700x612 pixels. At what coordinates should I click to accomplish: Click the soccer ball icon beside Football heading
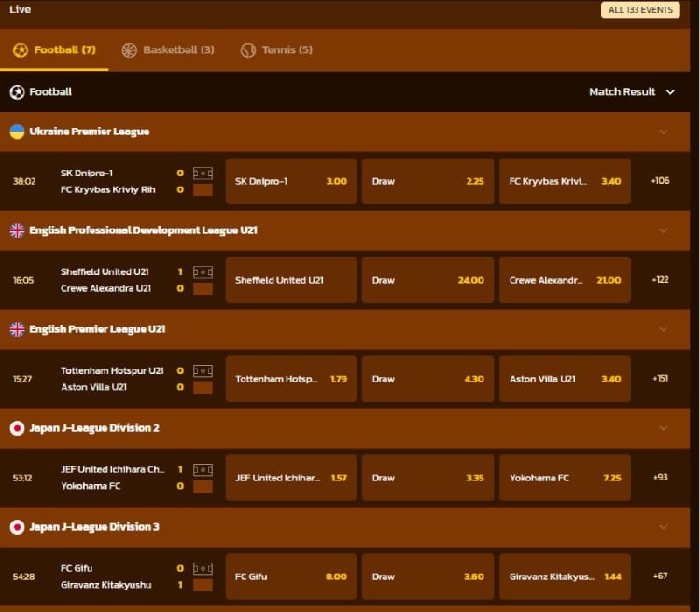pyautogui.click(x=17, y=92)
